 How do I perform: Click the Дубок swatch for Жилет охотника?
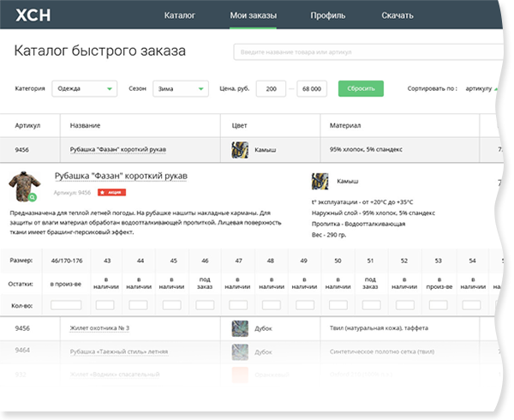240,328
